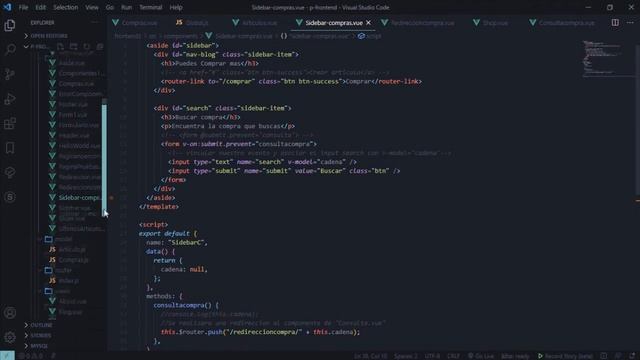This screenshot has height=360, width=640.
Task: Click the New Folder icon in explorer header
Action: click(x=73, y=47)
